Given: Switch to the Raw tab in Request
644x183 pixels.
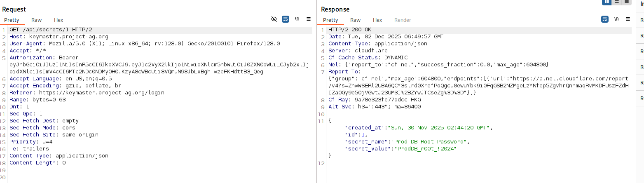Looking at the screenshot, I should 36,20.
